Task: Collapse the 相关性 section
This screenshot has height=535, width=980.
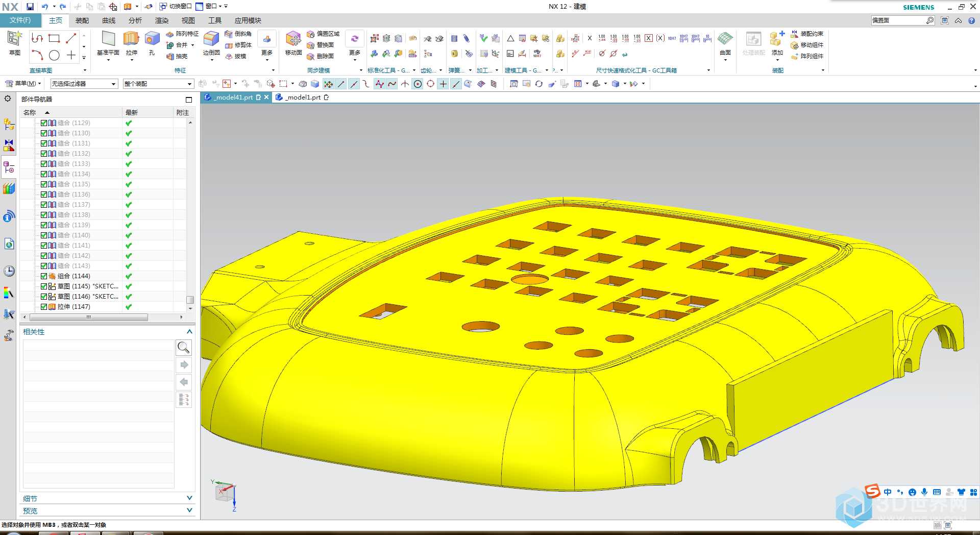Action: pyautogui.click(x=189, y=332)
